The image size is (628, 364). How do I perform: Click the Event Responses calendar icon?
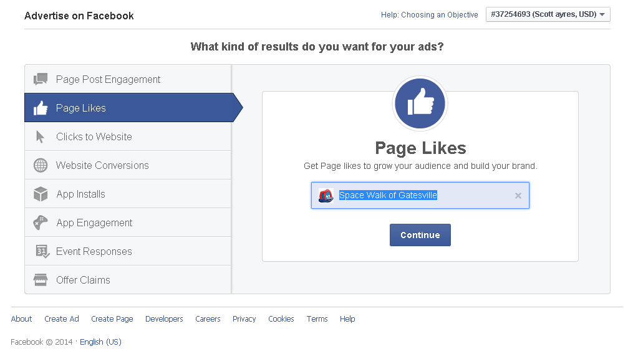40,251
